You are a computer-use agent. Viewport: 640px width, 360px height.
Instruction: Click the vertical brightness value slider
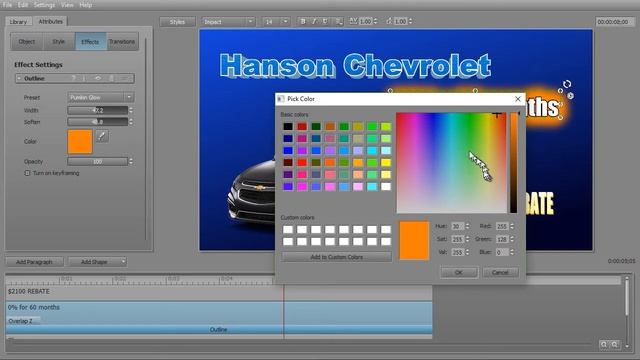click(x=514, y=163)
